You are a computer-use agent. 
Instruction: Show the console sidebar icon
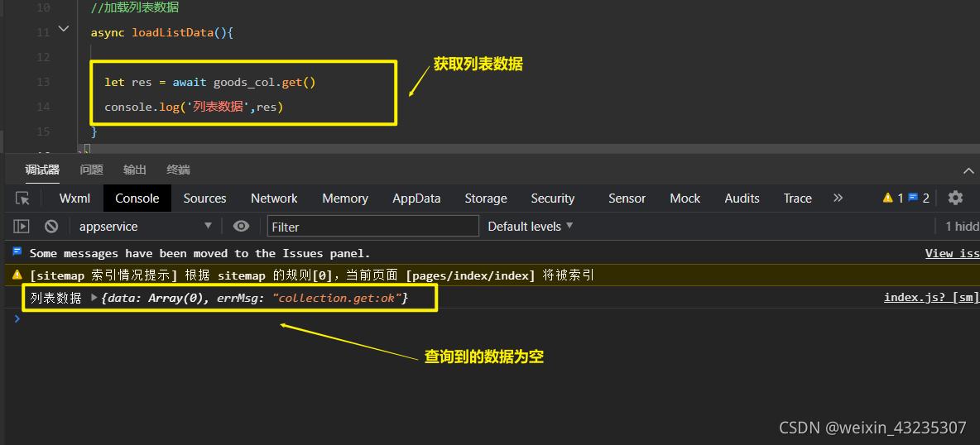click(22, 227)
